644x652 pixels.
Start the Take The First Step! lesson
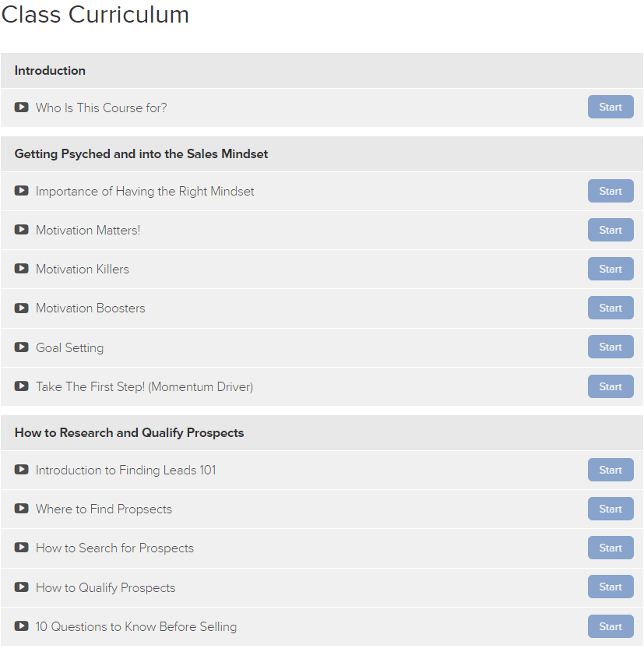tap(611, 386)
